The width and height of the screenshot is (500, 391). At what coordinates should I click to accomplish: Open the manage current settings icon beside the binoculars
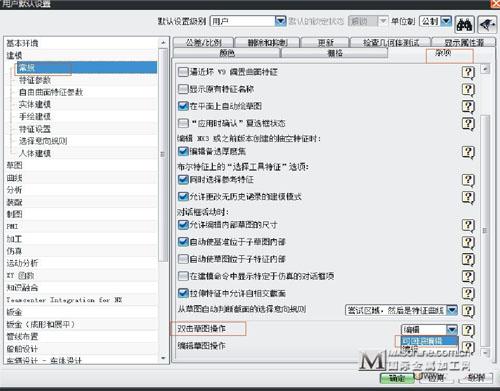(x=488, y=24)
